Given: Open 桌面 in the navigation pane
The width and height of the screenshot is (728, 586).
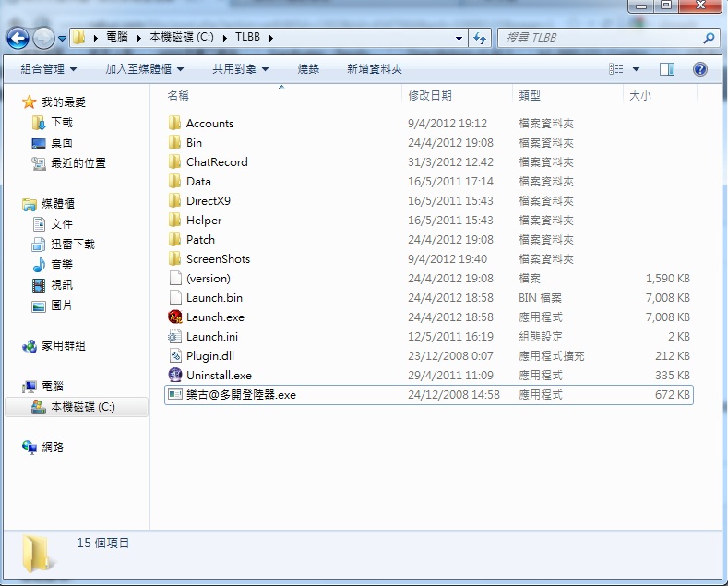Looking at the screenshot, I should (x=62, y=143).
